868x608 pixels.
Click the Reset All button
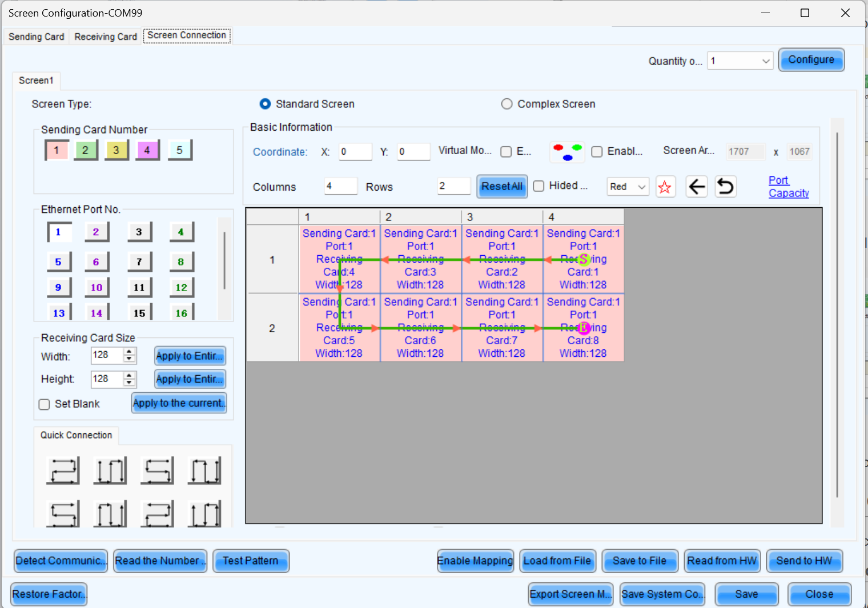tap(501, 186)
